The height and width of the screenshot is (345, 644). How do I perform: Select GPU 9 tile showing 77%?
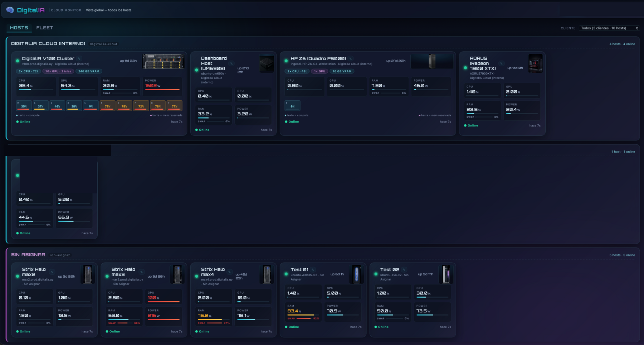coord(175,105)
